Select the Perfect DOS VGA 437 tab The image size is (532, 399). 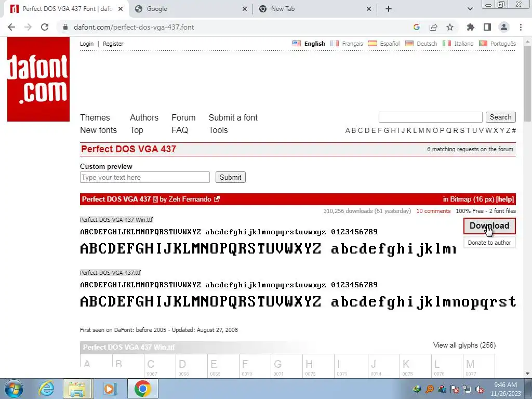(66, 9)
